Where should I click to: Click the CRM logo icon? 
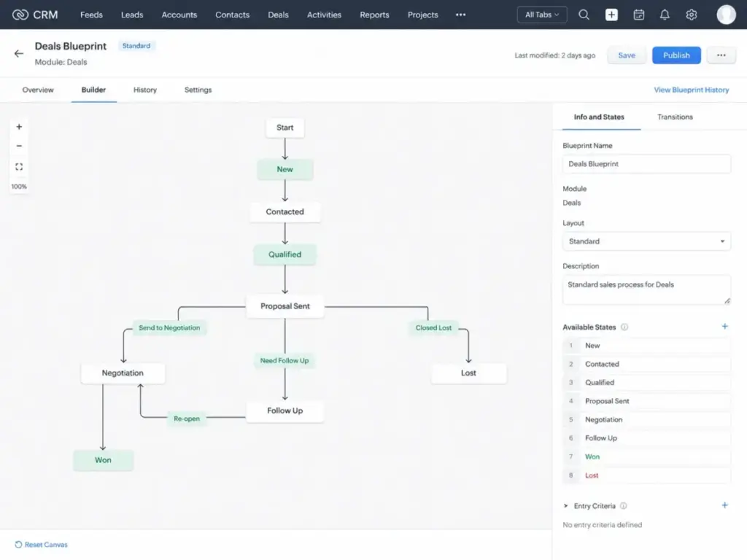pos(20,15)
